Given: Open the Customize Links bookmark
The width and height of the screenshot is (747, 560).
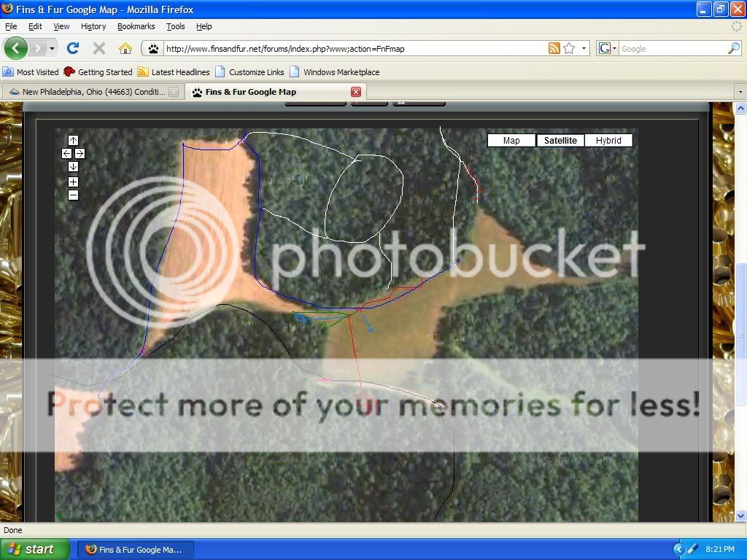Looking at the screenshot, I should pyautogui.click(x=250, y=72).
